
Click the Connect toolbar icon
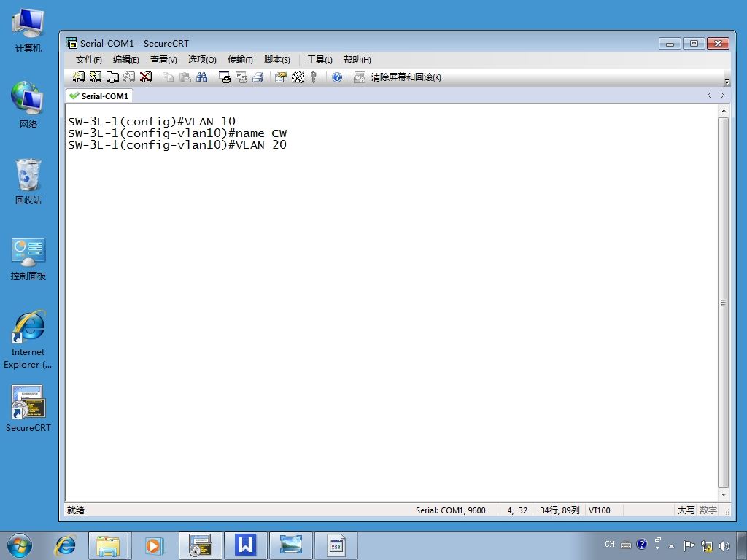[x=79, y=77]
